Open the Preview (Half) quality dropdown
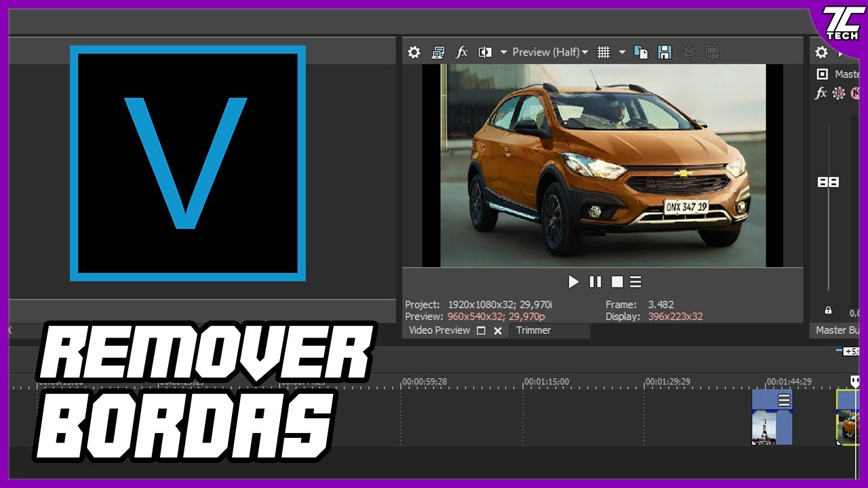 [550, 52]
